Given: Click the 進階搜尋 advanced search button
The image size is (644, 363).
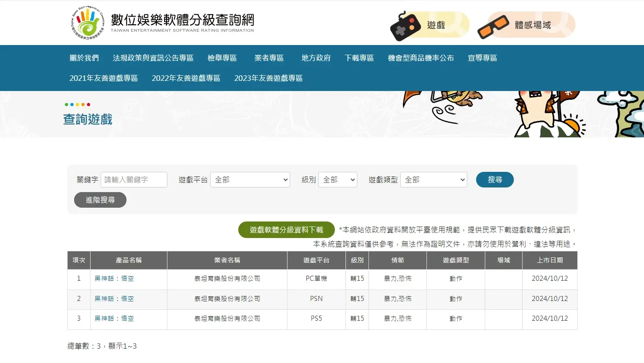Looking at the screenshot, I should 100,200.
